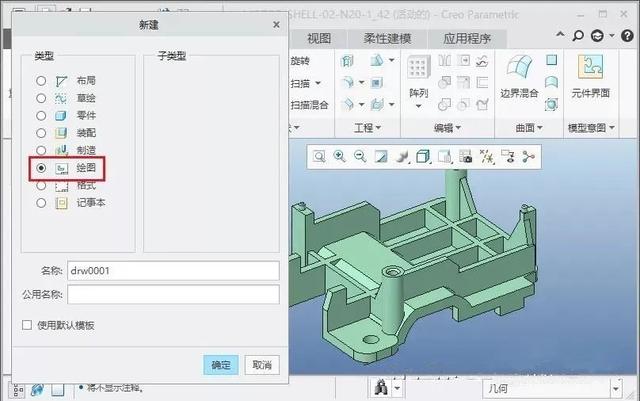Select the 零件 radio button
640x401 pixels.
[41, 116]
